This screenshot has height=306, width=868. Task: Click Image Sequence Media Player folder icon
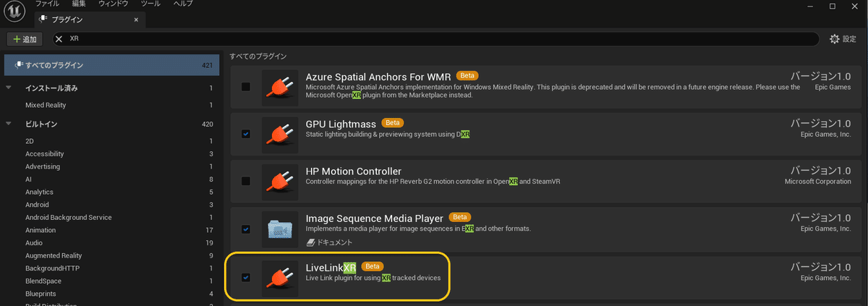(280, 230)
